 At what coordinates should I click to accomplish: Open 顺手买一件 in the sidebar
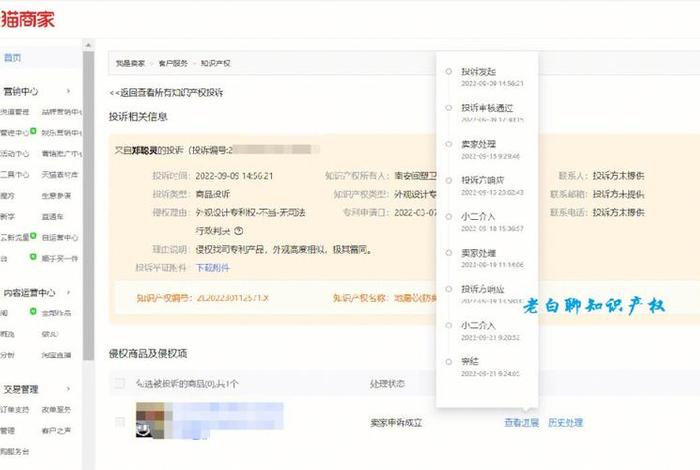pyautogui.click(x=60, y=258)
